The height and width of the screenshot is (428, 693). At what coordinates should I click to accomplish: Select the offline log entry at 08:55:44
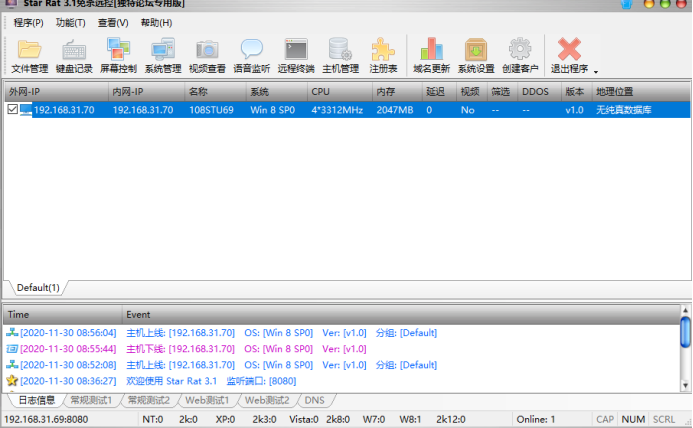click(x=342, y=349)
